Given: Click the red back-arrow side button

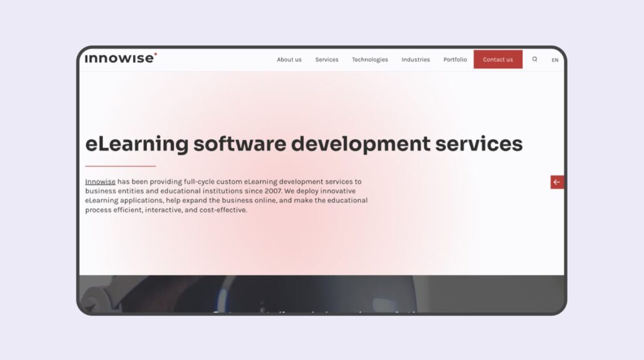Looking at the screenshot, I should (x=557, y=182).
